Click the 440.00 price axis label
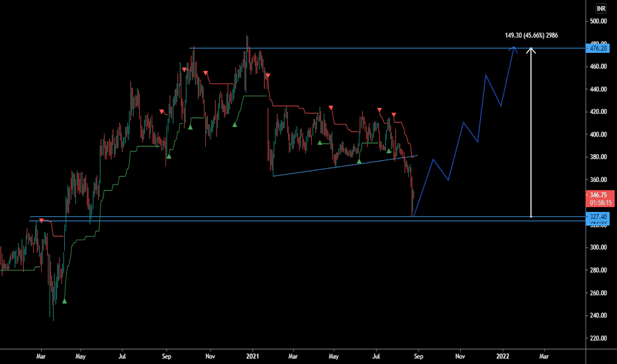 (598, 89)
